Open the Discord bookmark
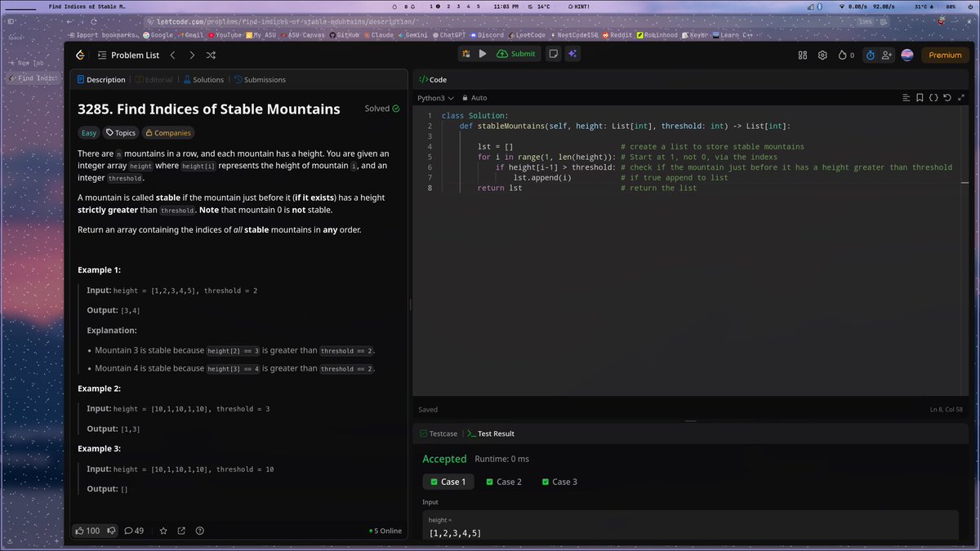 click(x=487, y=35)
